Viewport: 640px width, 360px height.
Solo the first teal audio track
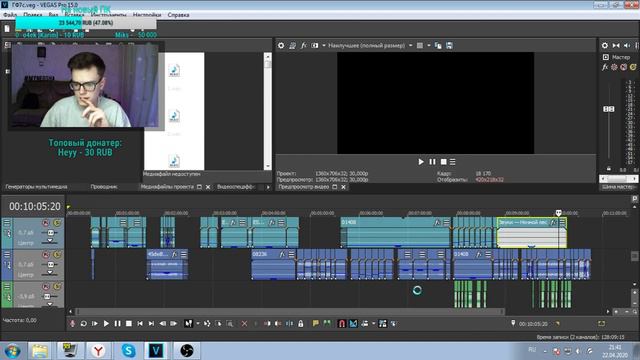point(57,223)
